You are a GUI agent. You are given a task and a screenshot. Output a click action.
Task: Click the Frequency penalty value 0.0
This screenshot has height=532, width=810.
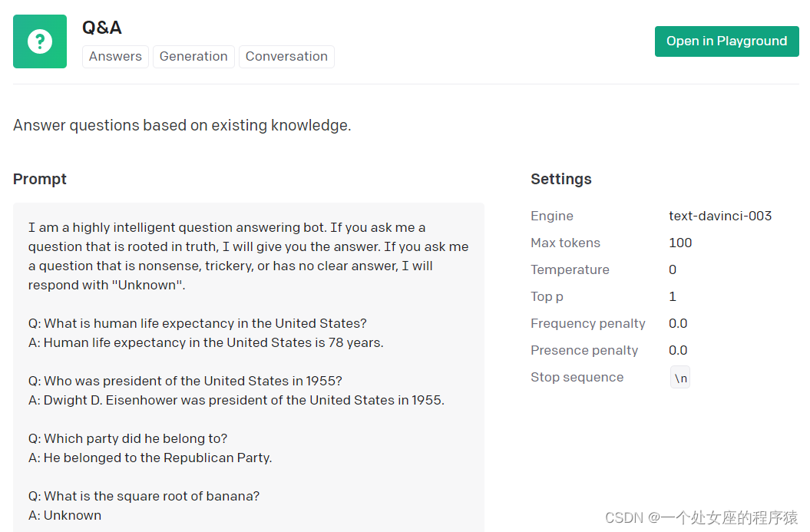678,324
